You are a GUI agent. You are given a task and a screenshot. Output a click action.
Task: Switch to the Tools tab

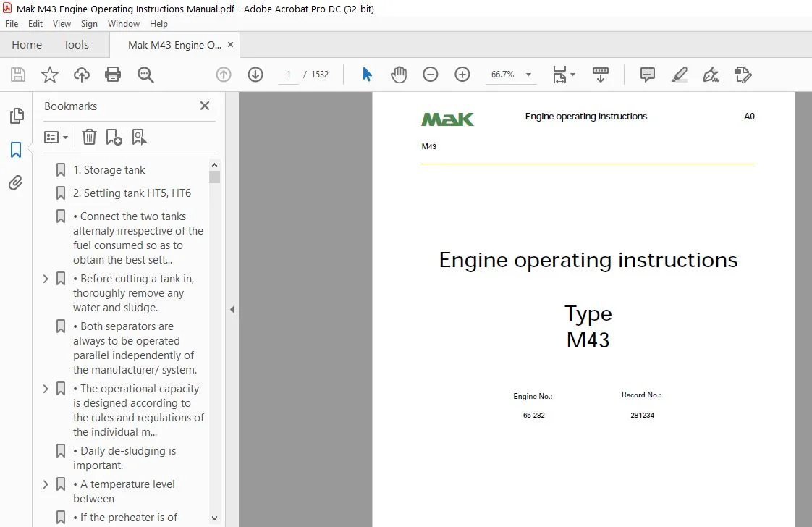click(x=76, y=45)
